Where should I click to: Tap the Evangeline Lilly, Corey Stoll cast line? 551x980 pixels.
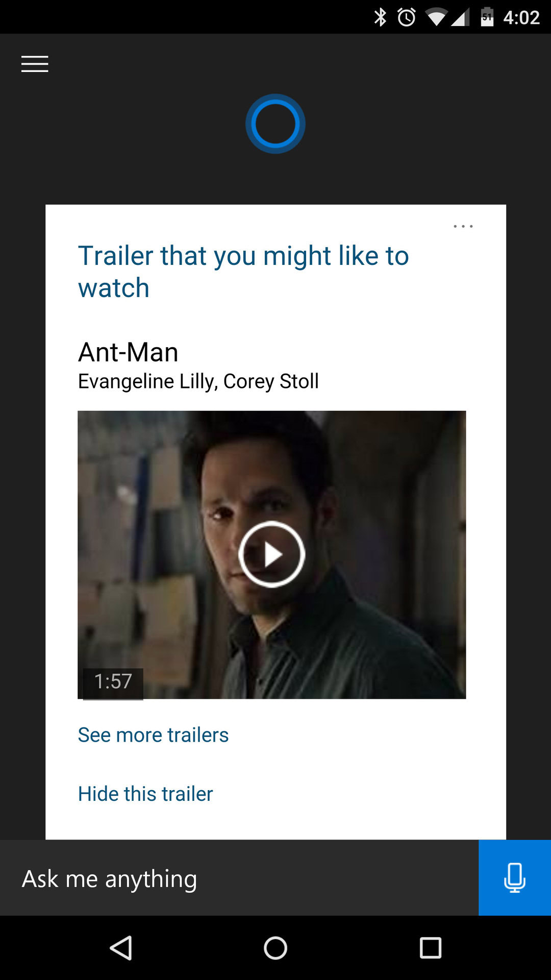198,381
